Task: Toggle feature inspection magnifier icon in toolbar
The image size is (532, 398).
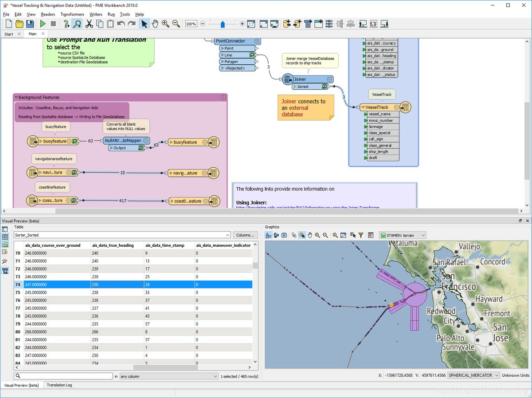Action: [x=77, y=24]
